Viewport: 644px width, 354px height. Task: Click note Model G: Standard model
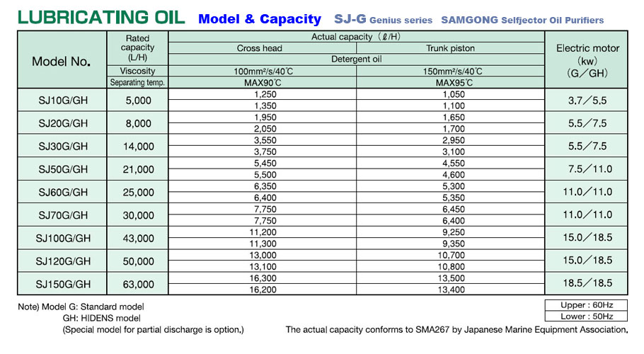[x=93, y=307]
